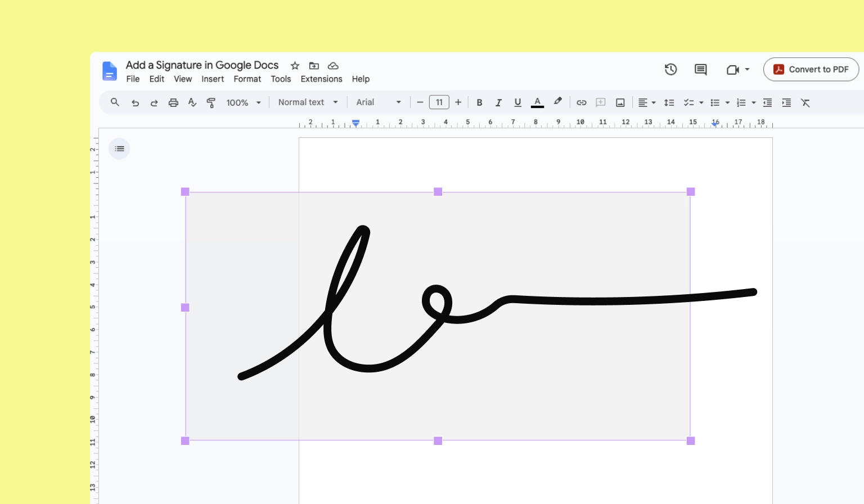
Task: Click the document title text
Action: point(202,65)
